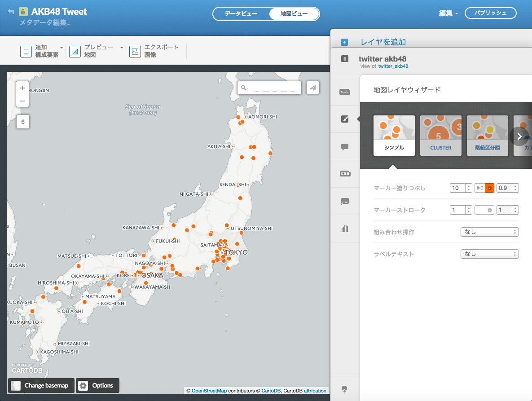
Task: Open 追加 構成要素 dropdown
Action: coord(41,51)
